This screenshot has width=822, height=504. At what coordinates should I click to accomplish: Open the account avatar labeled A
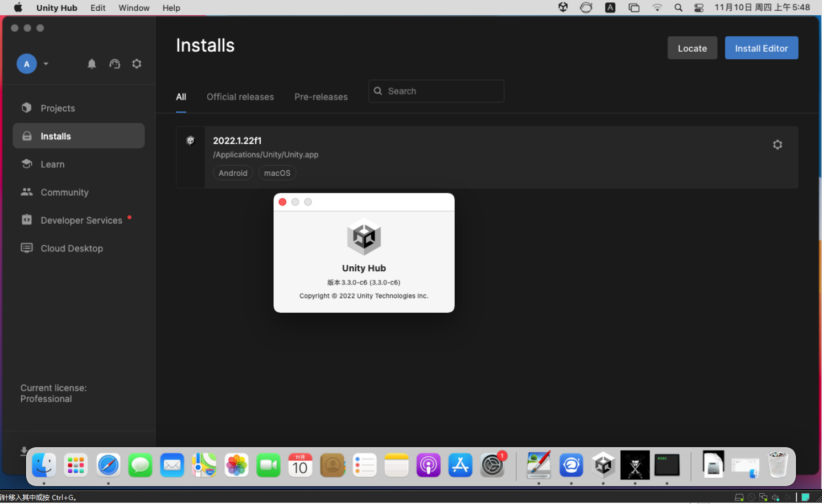coord(27,64)
